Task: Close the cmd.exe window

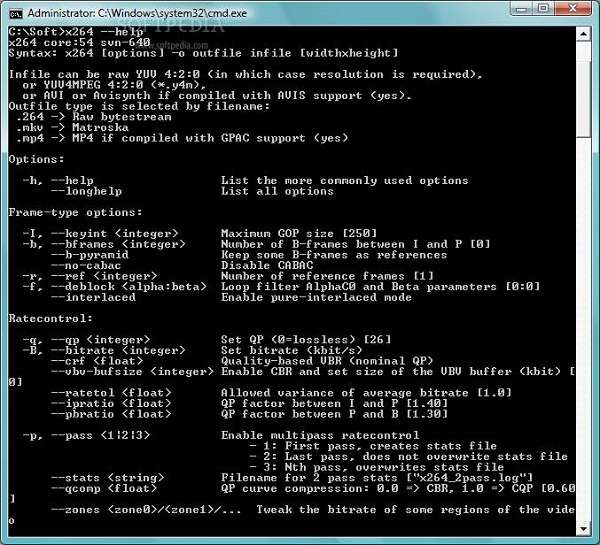Action: coord(572,8)
